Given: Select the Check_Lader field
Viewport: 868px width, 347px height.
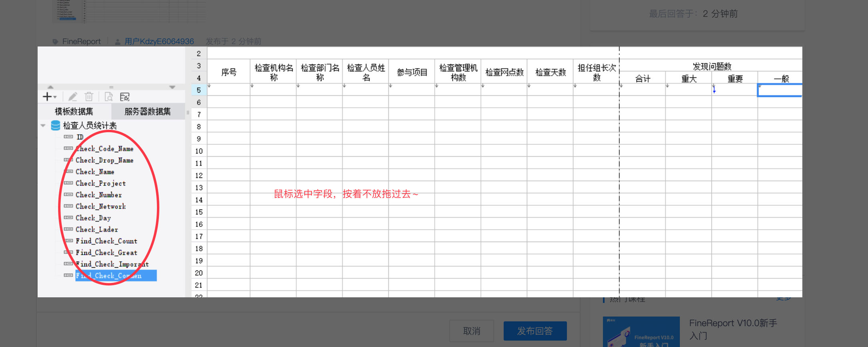Looking at the screenshot, I should tap(97, 230).
